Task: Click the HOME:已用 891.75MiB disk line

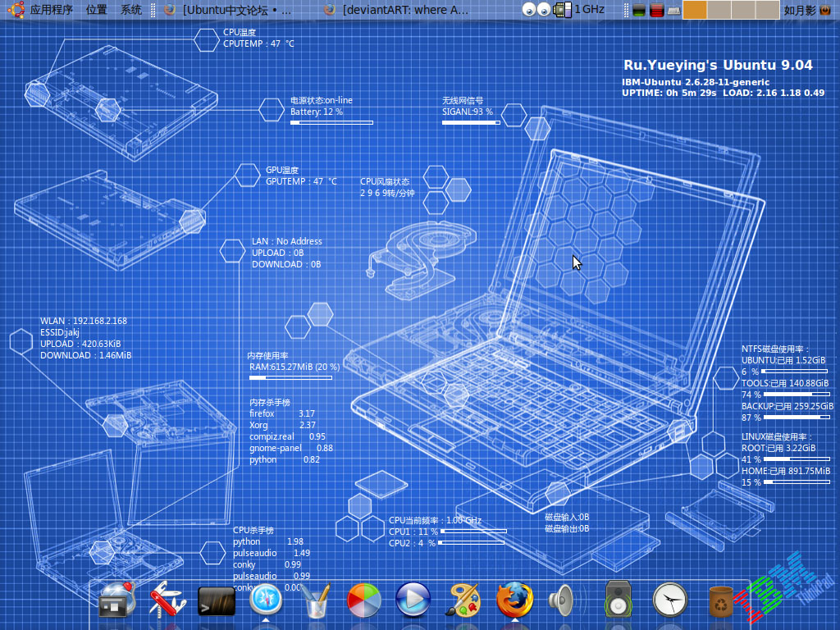Action: point(786,472)
